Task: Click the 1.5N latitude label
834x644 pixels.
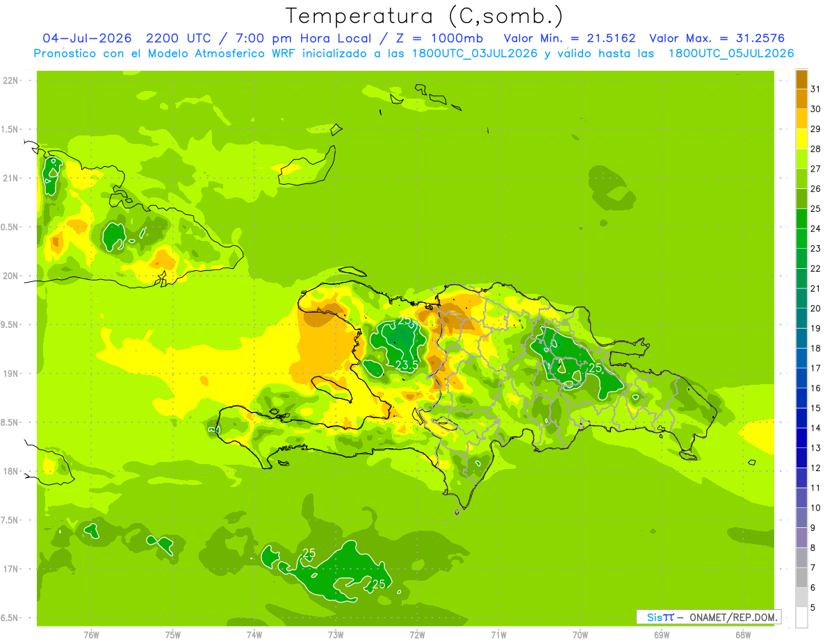Action: (10, 129)
